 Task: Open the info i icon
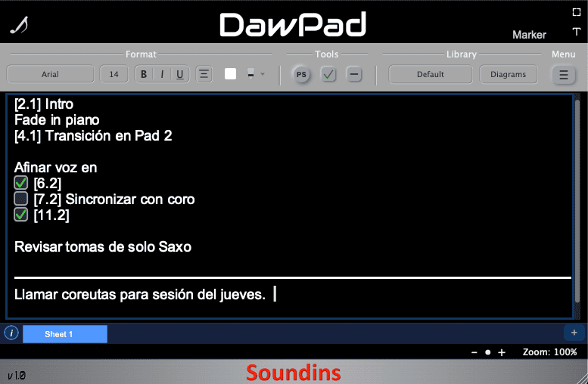click(x=11, y=333)
